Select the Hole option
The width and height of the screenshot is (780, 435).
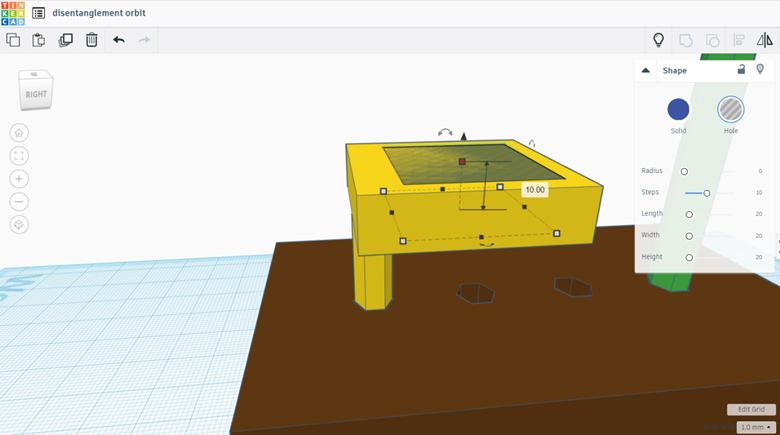point(731,109)
